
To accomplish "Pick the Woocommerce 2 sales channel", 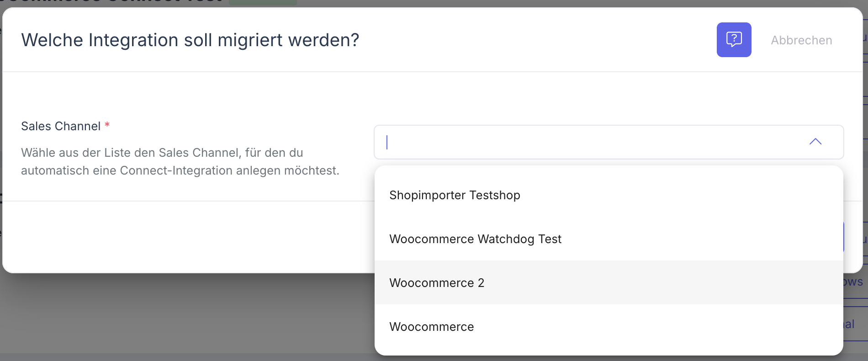I will [437, 283].
